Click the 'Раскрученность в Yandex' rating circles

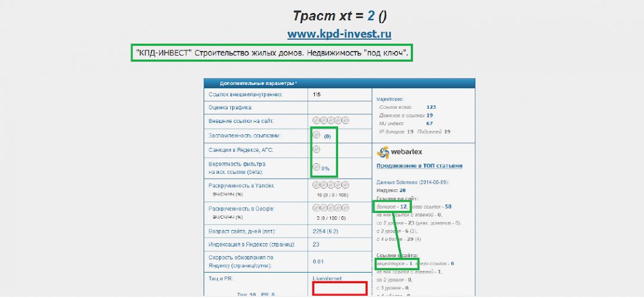[x=331, y=184]
